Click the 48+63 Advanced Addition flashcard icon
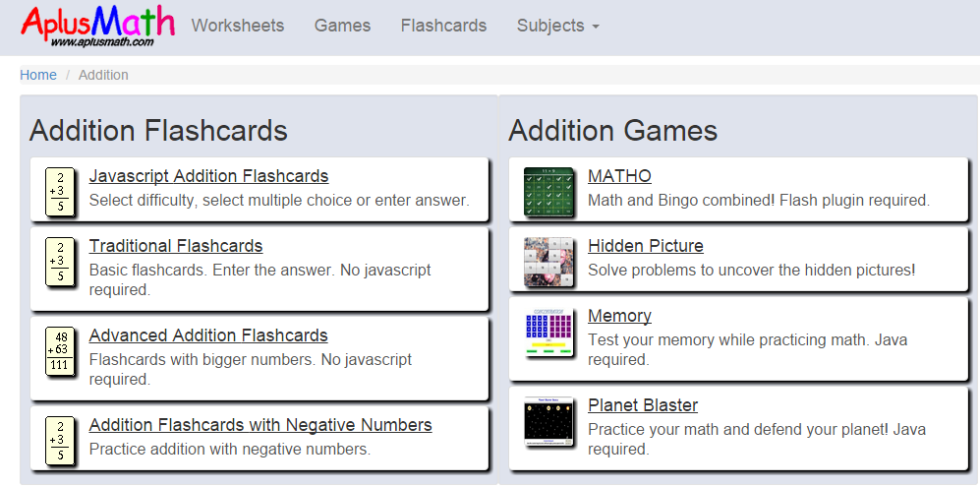980x487 pixels. point(61,350)
